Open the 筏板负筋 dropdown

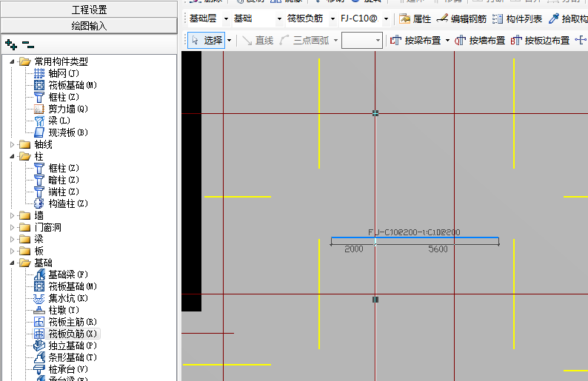click(333, 18)
